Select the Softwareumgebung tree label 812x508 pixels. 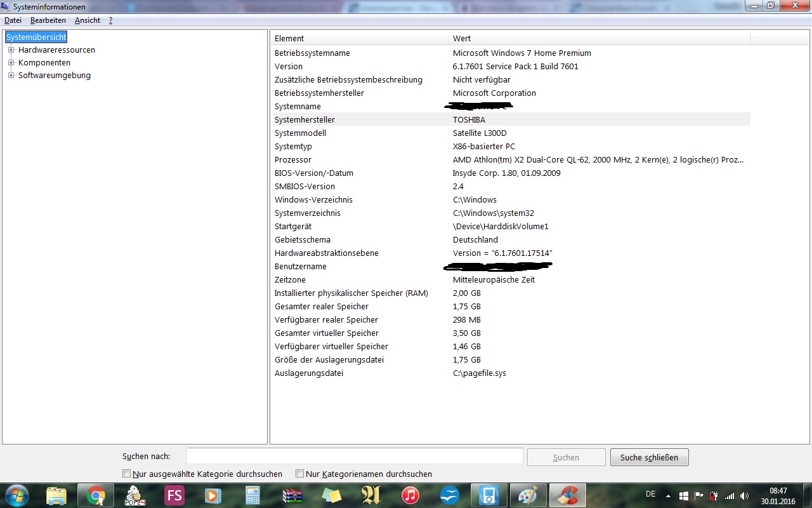pyautogui.click(x=55, y=75)
